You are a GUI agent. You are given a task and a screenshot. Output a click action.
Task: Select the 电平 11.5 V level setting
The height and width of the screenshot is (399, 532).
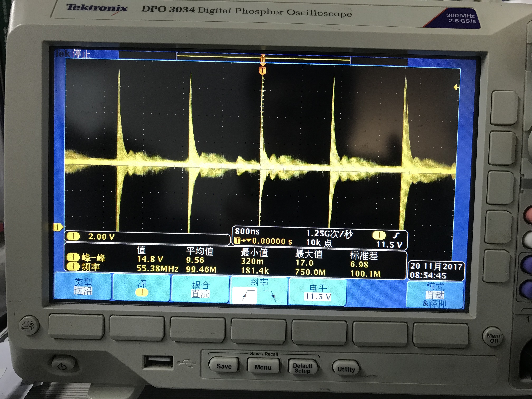point(318,292)
